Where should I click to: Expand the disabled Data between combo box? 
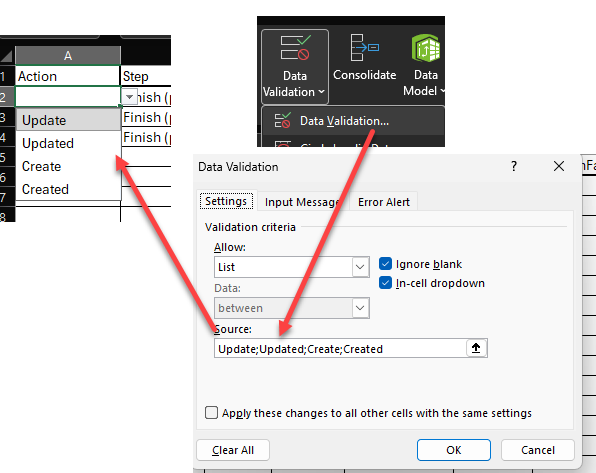(x=360, y=308)
